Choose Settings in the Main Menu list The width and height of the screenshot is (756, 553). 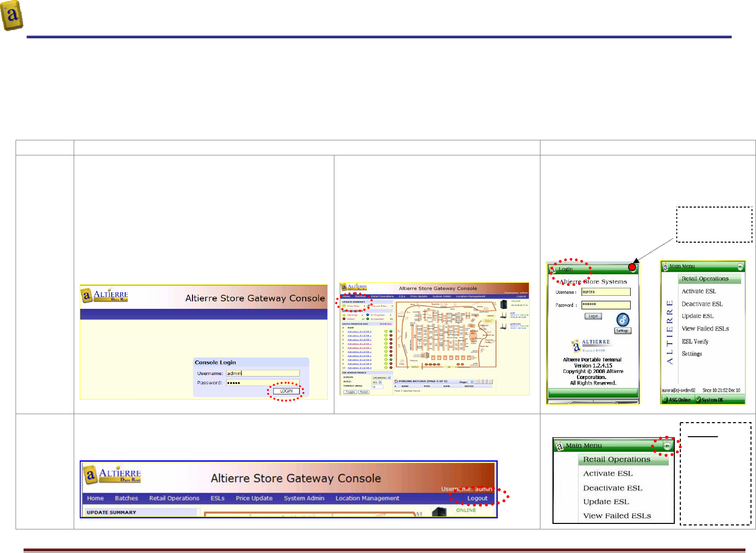pos(692,354)
